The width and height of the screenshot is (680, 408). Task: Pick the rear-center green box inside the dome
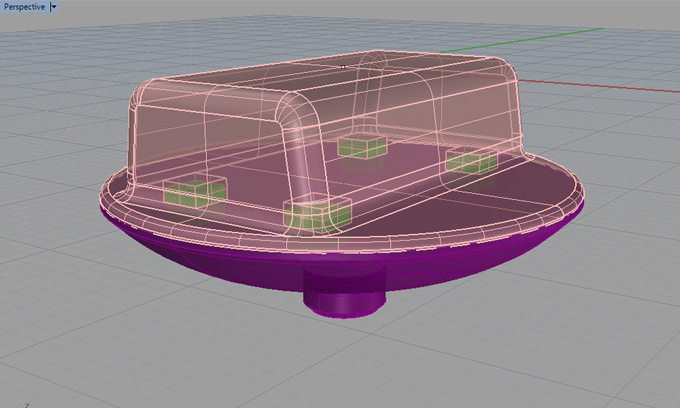pos(361,147)
